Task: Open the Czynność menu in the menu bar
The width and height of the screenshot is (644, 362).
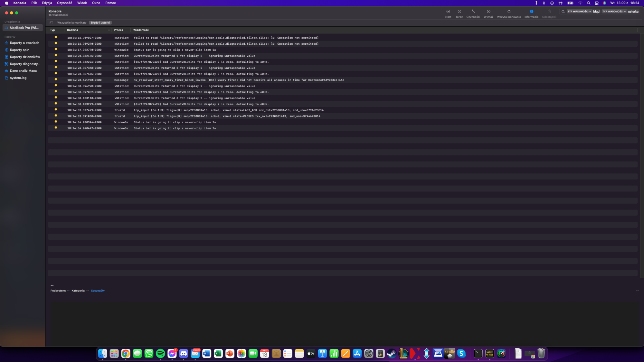Action: click(64, 3)
